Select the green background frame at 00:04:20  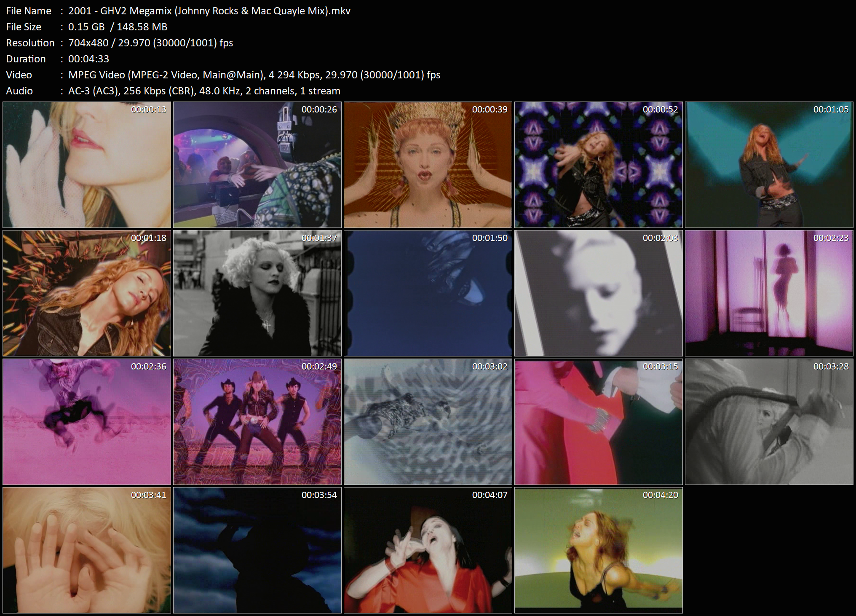pyautogui.click(x=599, y=550)
